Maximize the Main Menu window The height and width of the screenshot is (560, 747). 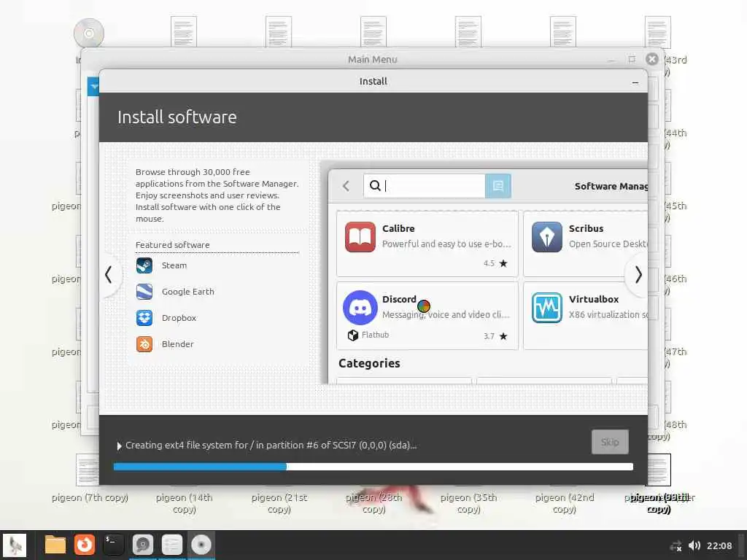[x=632, y=59]
